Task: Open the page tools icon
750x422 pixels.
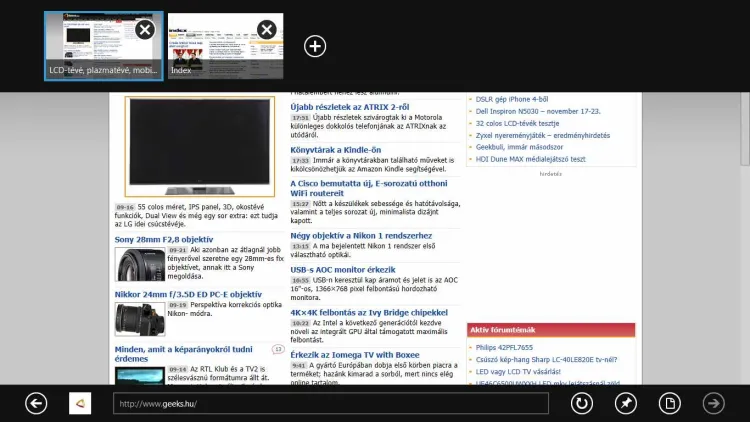Action: (x=671, y=403)
